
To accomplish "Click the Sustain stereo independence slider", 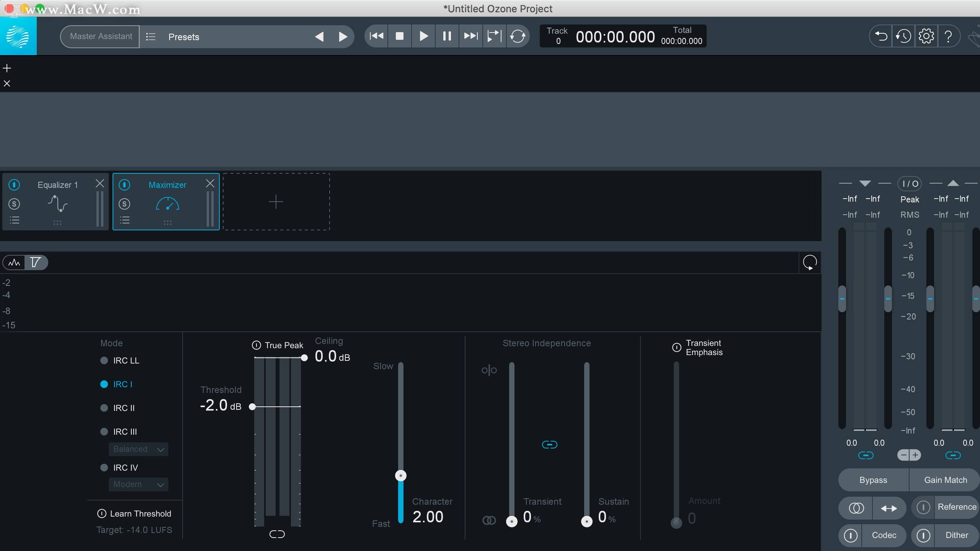I will tap(587, 521).
